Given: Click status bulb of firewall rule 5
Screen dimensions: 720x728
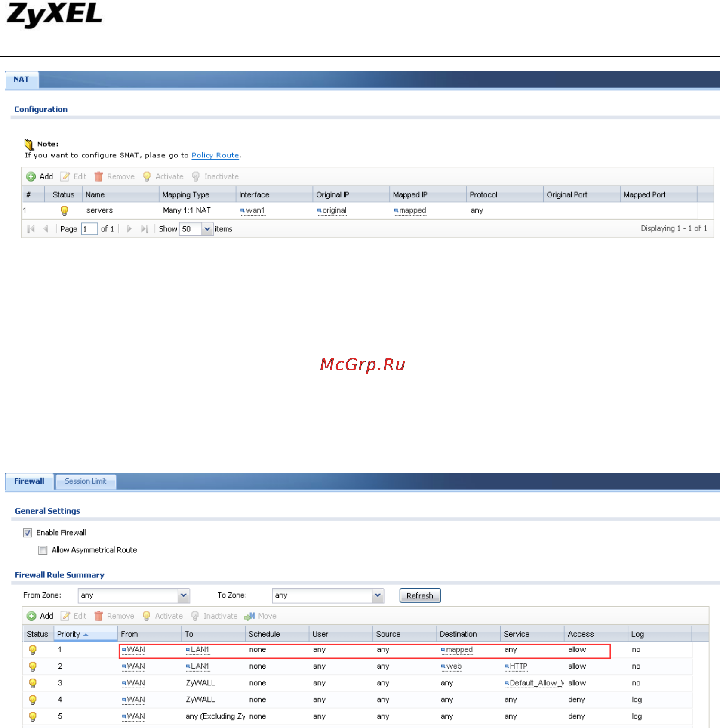Looking at the screenshot, I should coord(33,716).
